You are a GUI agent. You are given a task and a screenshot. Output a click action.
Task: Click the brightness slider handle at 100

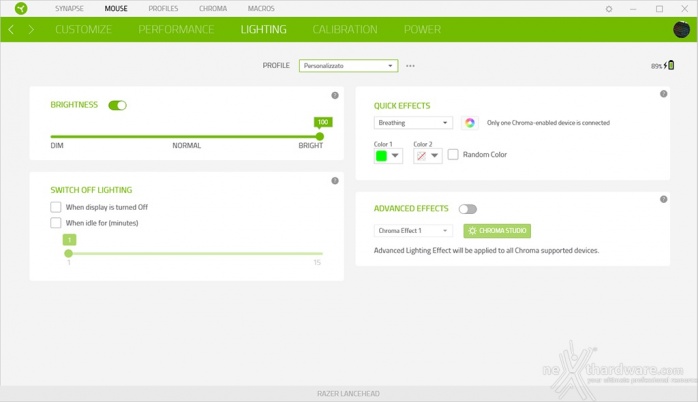point(320,137)
